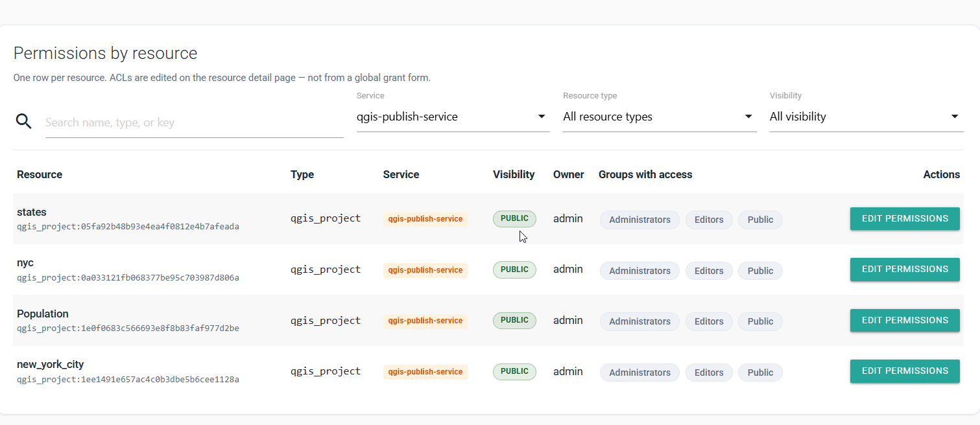Screen dimensions: 980x425
Task: Select the Population resource name
Action: pyautogui.click(x=43, y=314)
